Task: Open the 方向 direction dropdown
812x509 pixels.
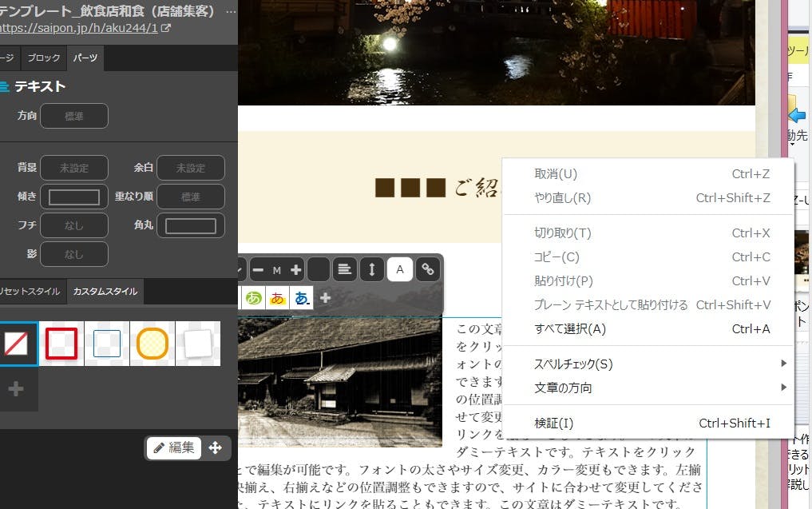Action: tap(73, 116)
